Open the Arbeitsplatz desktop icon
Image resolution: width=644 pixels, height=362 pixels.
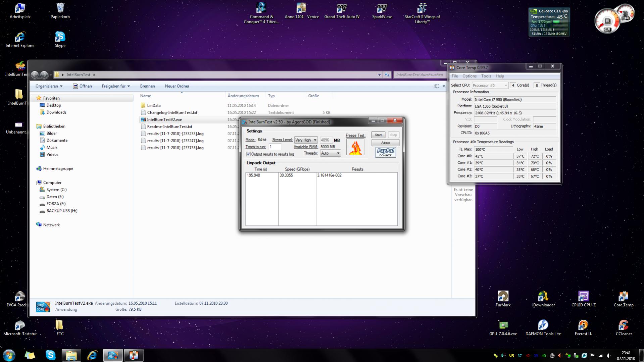click(x=20, y=11)
